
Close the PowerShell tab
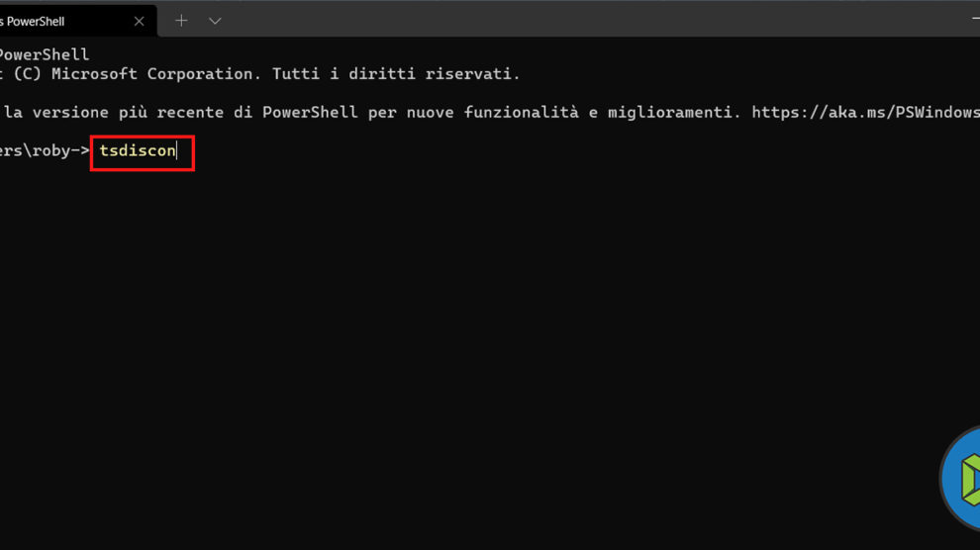[x=139, y=21]
